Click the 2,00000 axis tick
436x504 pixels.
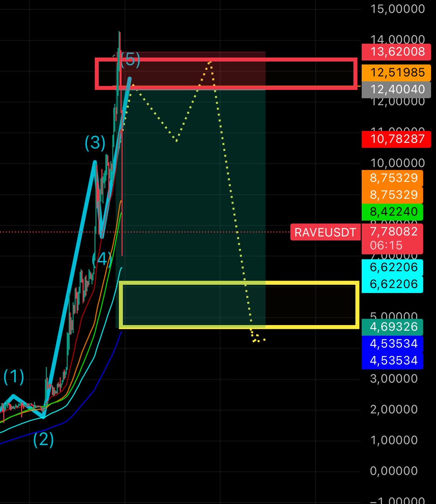pyautogui.click(x=394, y=409)
